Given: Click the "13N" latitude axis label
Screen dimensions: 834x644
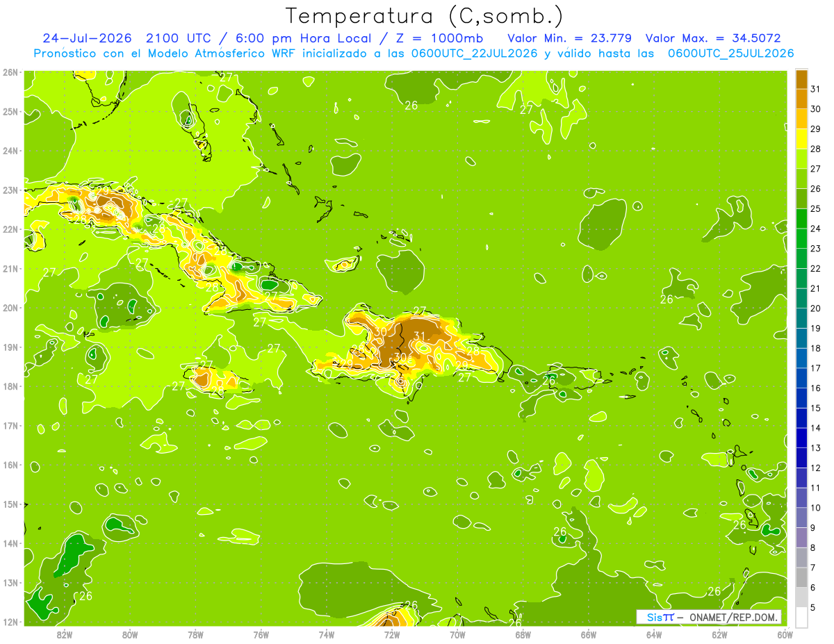Looking at the screenshot, I should (10, 582).
